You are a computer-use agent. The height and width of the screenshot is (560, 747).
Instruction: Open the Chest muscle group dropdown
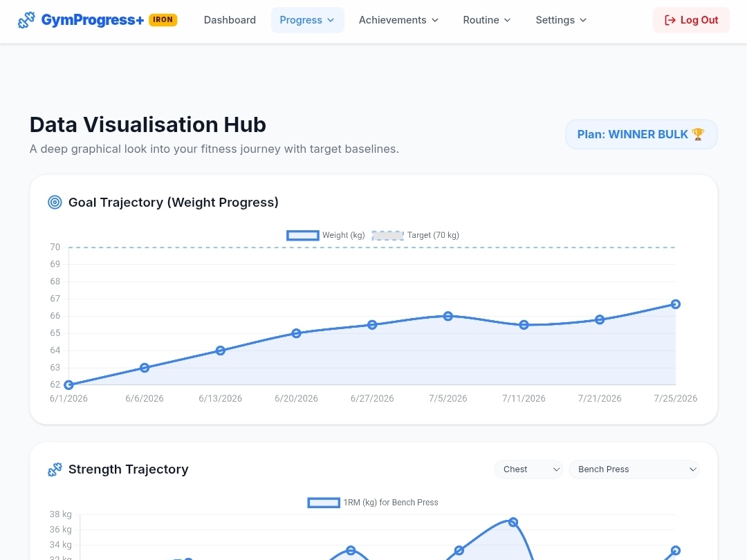[x=529, y=469]
